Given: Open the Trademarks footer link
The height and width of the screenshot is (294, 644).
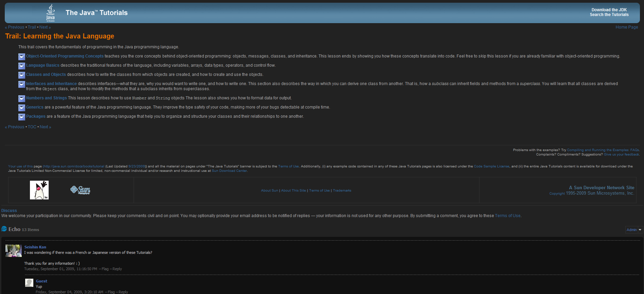Looking at the screenshot, I should click(x=342, y=191).
